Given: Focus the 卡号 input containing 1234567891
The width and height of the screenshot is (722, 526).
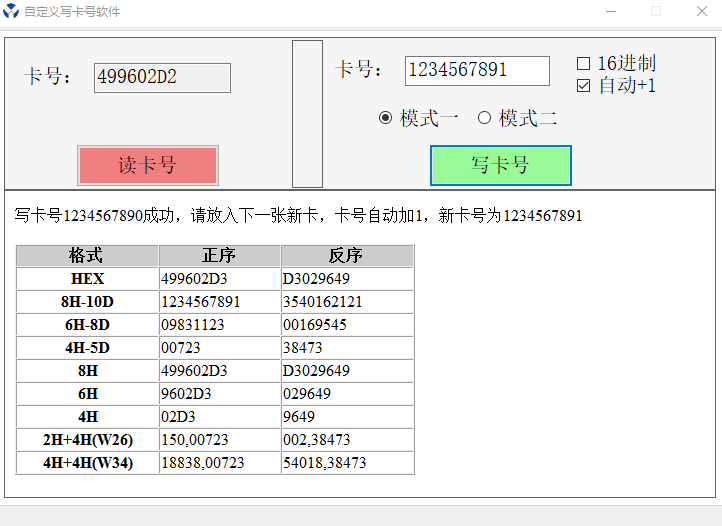Looking at the screenshot, I should [476, 71].
